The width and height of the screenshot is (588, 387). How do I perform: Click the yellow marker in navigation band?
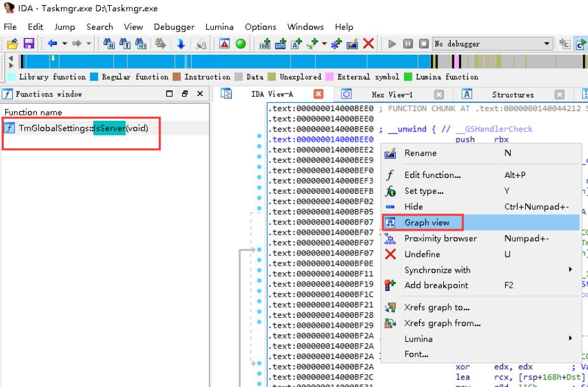point(53,58)
